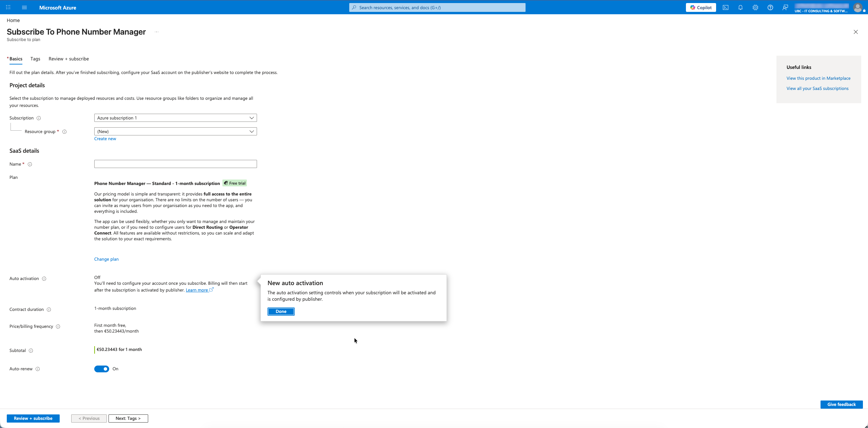868x428 pixels.
Task: Open the account avatar menu
Action: coord(858,7)
